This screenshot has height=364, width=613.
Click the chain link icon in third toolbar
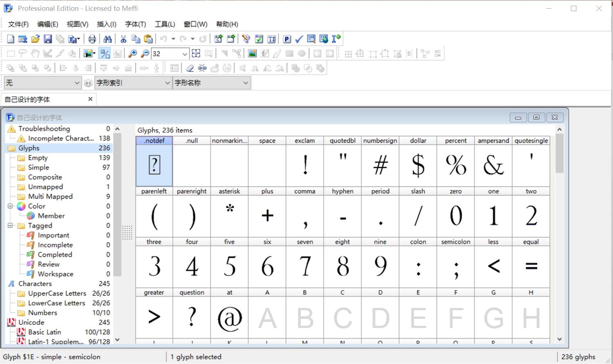point(202,68)
